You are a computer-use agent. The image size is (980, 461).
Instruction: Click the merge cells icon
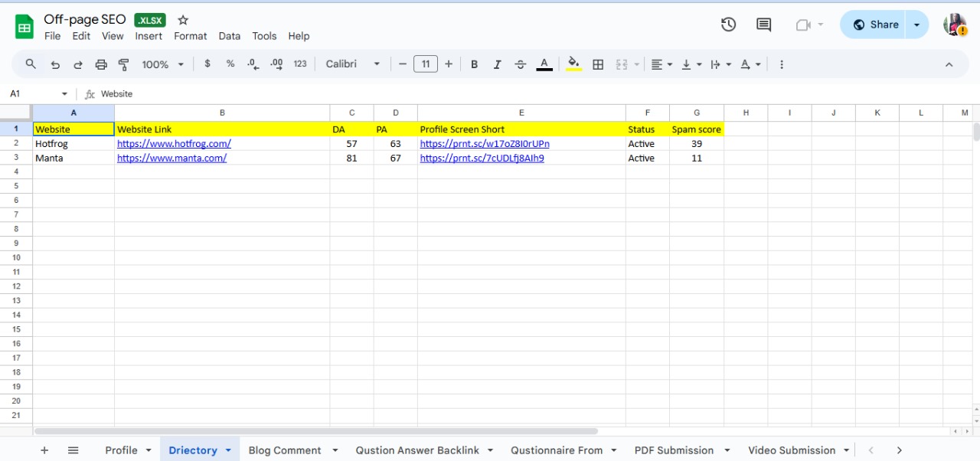[x=622, y=64]
